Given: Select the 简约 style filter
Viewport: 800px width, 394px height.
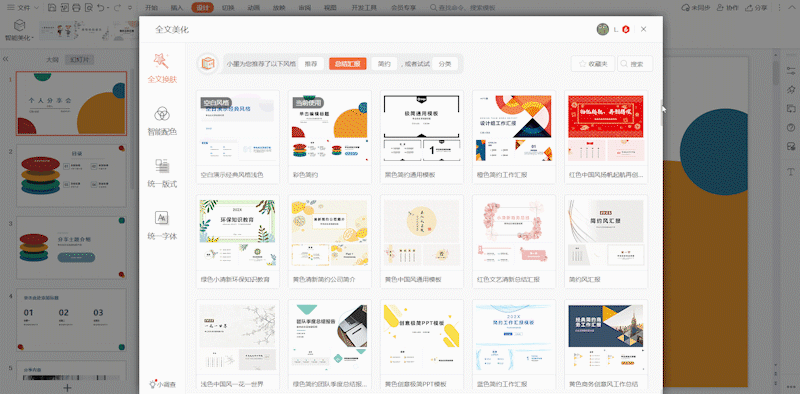Looking at the screenshot, I should click(384, 64).
